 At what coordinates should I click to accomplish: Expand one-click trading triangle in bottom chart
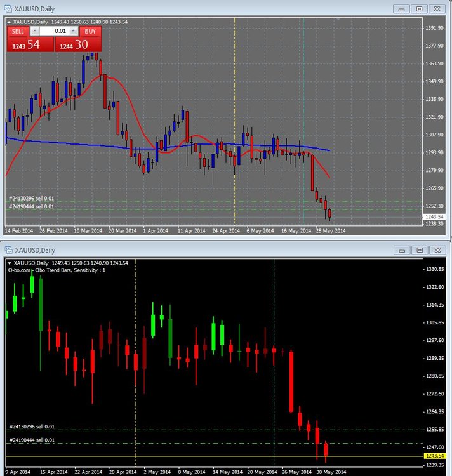[x=10, y=263]
